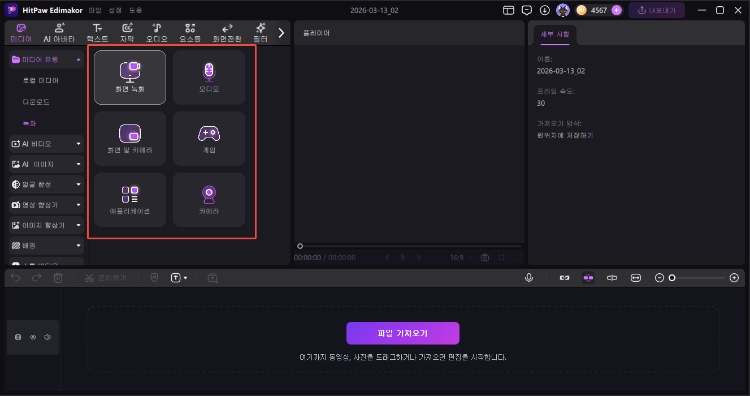Click the marker shield icon
Viewport: 750px width, 396px height.
[154, 278]
